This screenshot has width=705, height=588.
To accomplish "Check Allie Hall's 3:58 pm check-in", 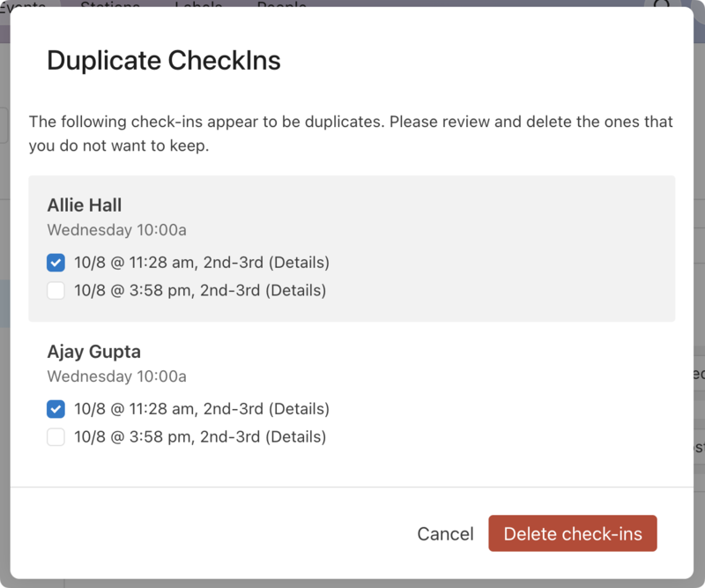I will pos(56,290).
